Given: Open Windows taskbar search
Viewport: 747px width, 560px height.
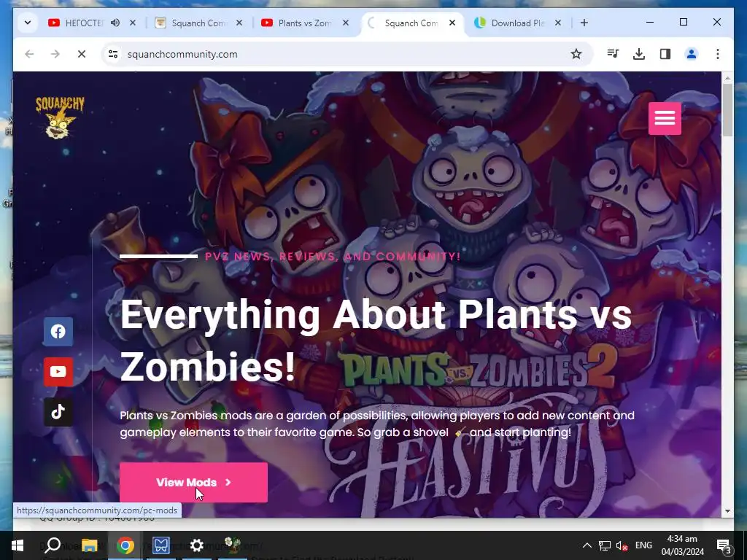Looking at the screenshot, I should [53, 545].
